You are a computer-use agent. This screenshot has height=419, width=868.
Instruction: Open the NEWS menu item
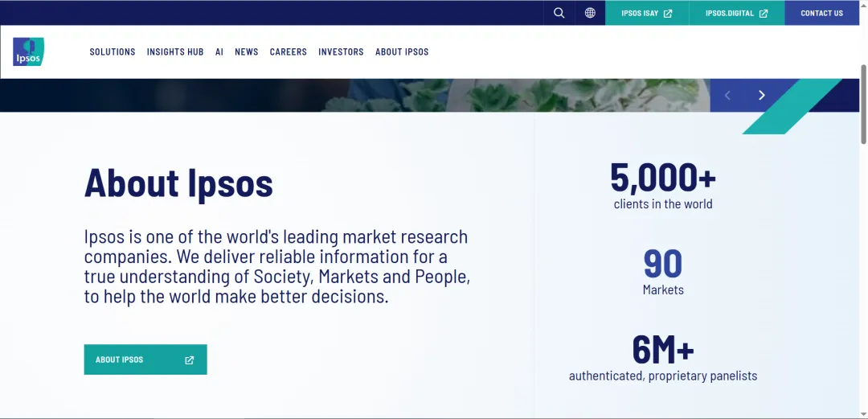(247, 51)
